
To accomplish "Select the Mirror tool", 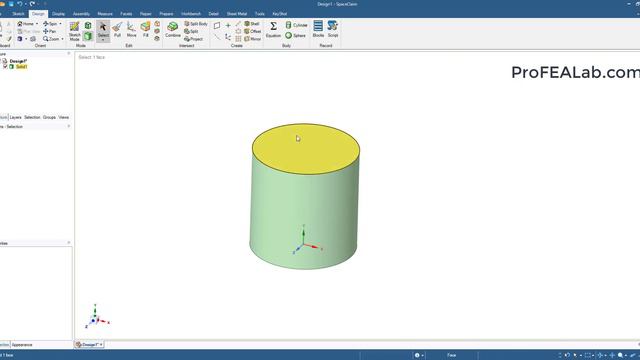I will tap(253, 39).
